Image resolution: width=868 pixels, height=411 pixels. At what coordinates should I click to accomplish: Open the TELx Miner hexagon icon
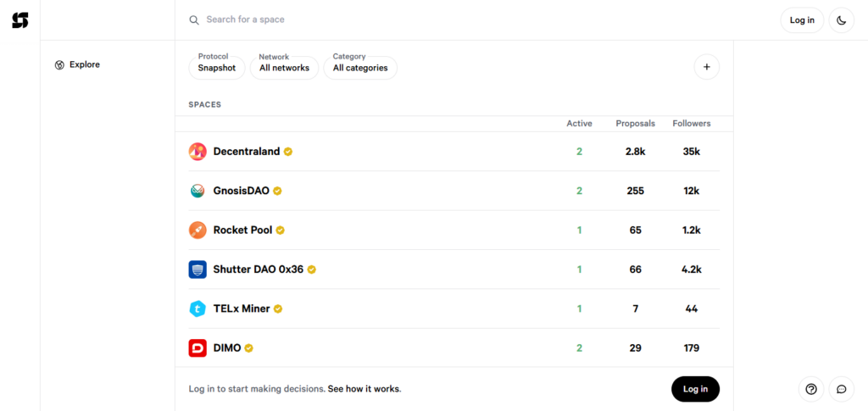[x=198, y=308]
